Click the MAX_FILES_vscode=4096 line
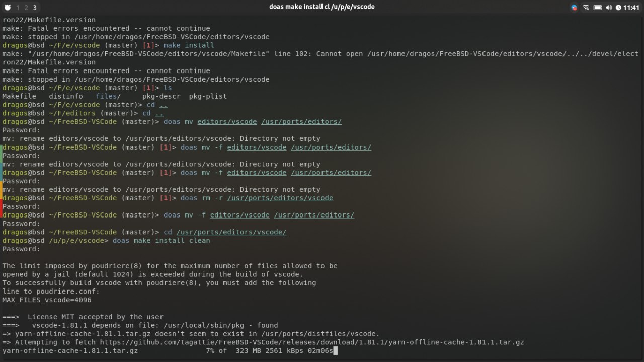The height and width of the screenshot is (362, 644). pos(47,300)
